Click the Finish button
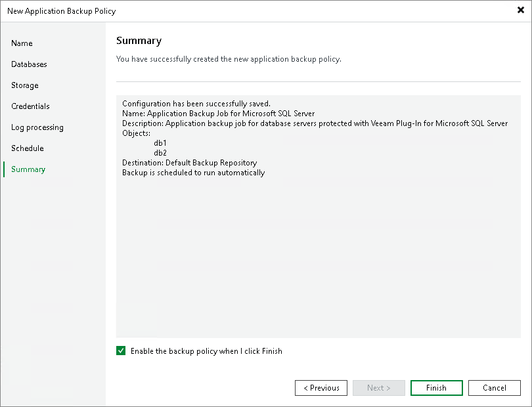 (436, 387)
